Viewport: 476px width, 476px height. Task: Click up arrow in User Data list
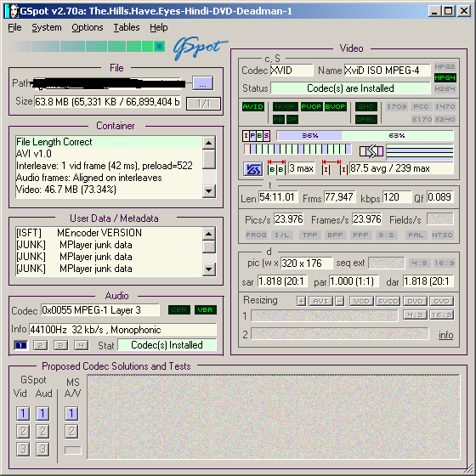point(209,233)
